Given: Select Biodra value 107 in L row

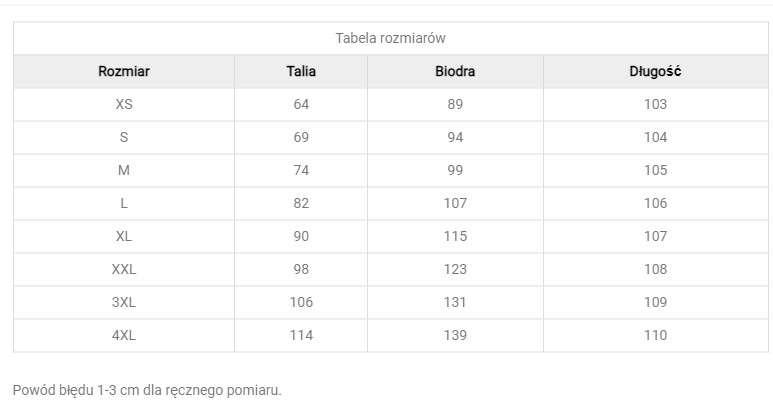Looking at the screenshot, I should (455, 203).
